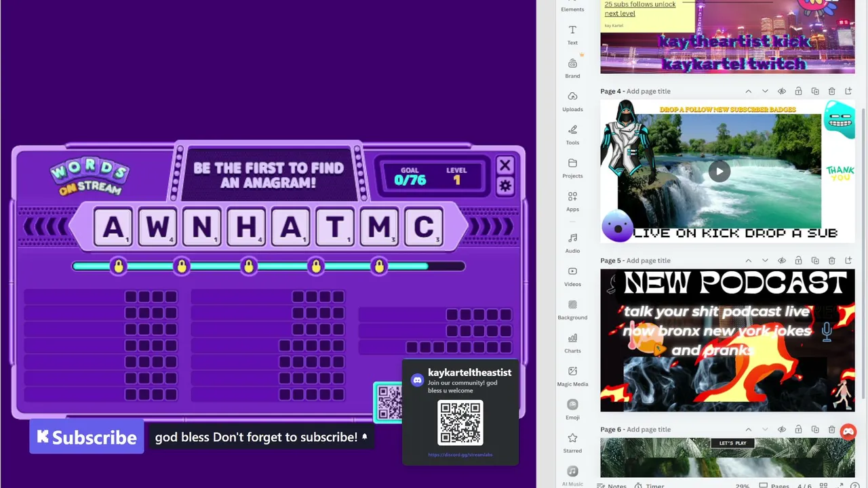Duplicate Page 4

815,91
